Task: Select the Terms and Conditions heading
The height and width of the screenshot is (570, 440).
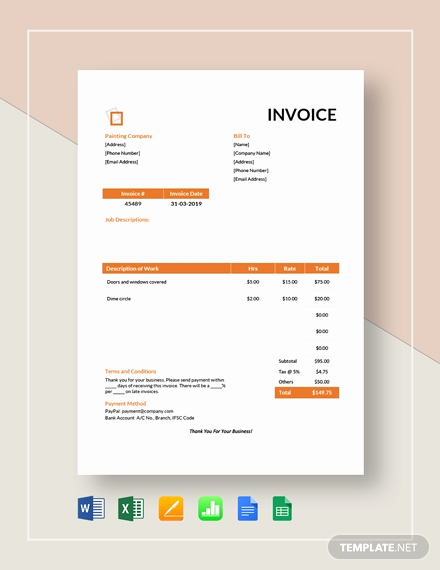Action: click(131, 371)
